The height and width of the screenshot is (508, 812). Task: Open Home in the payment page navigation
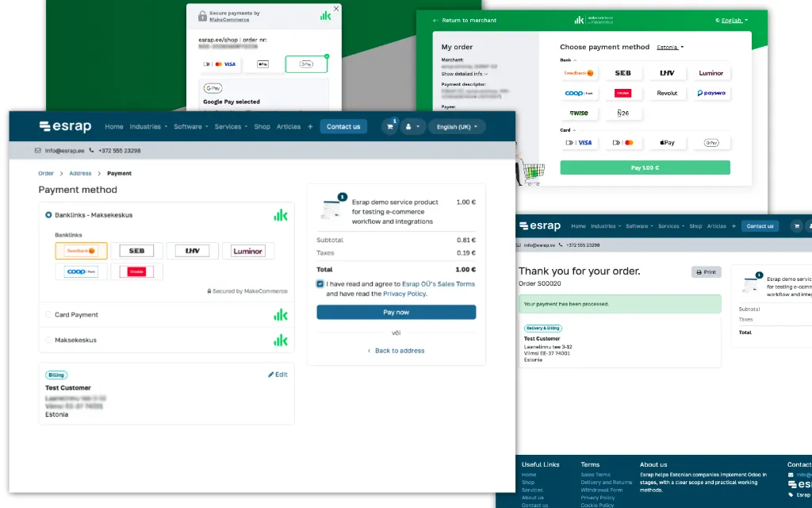click(114, 126)
